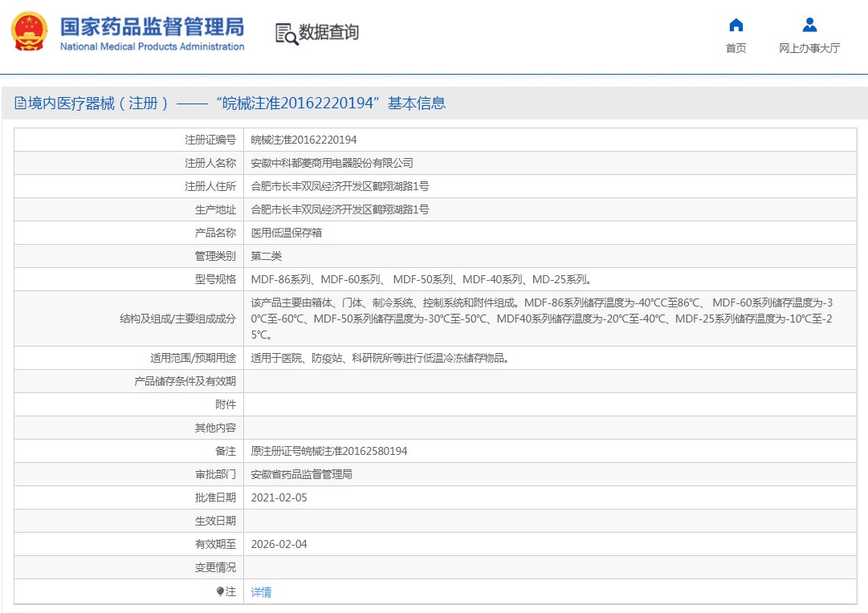Click the 注册人名称 label cell
Image resolution: width=868 pixels, height=613 pixels.
(x=210, y=163)
